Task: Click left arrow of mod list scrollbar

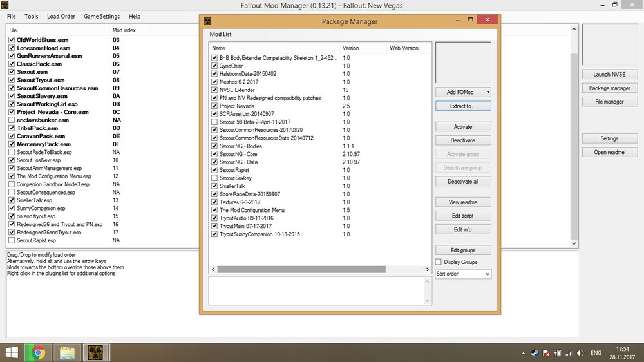Action: point(213,269)
